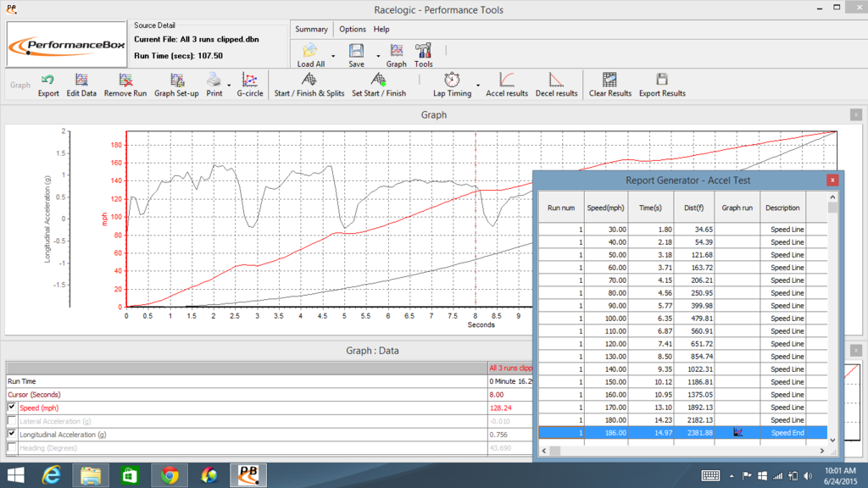Open Windows Store from taskbar
Image resolution: width=868 pixels, height=488 pixels.
(x=130, y=475)
